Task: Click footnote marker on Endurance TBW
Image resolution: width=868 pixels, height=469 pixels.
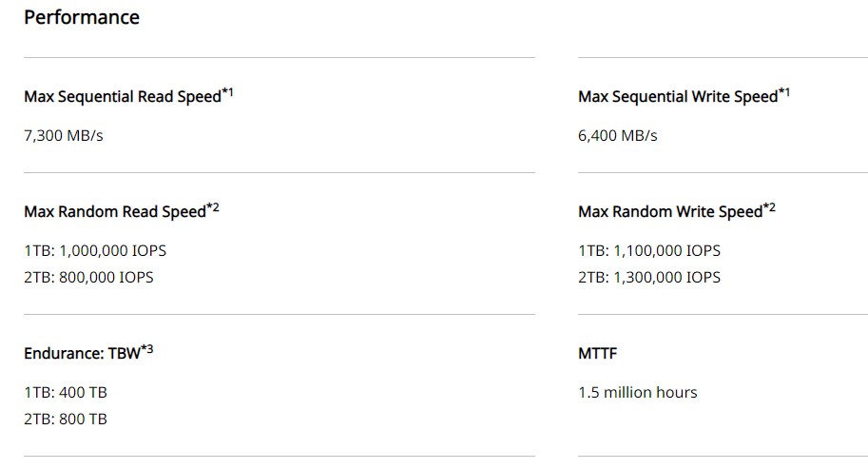Action: 146,349
